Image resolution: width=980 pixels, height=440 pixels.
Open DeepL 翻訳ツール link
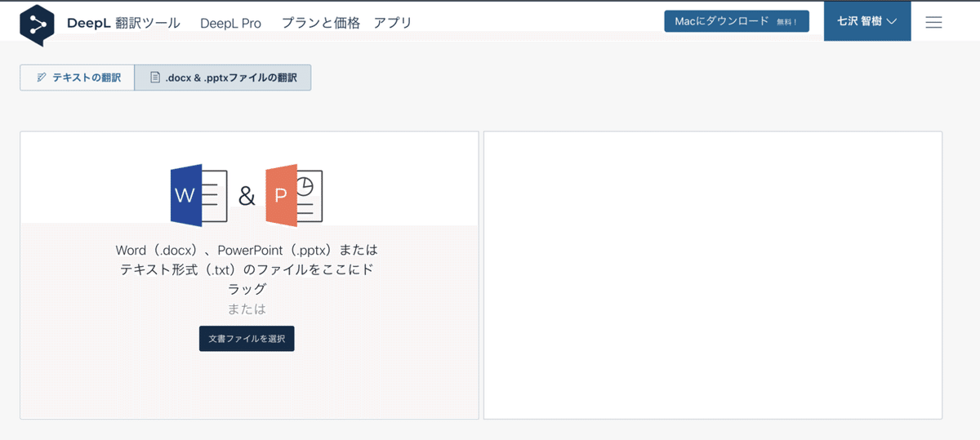pyautogui.click(x=124, y=23)
